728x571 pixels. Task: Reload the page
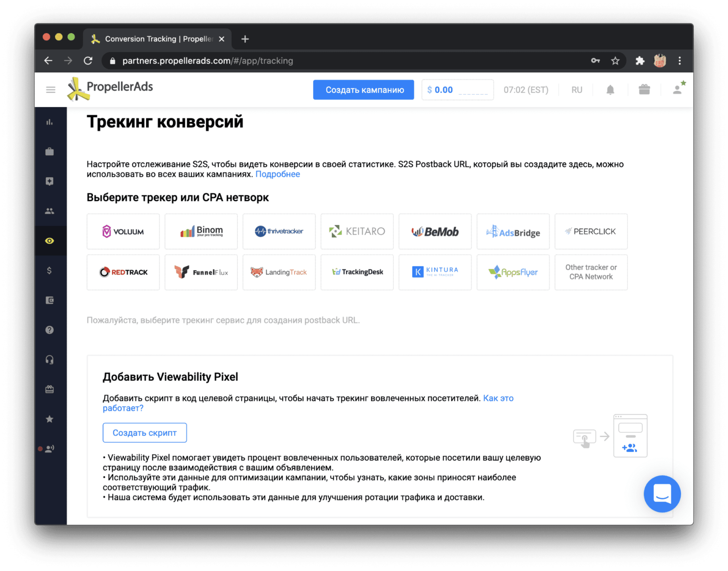click(88, 61)
